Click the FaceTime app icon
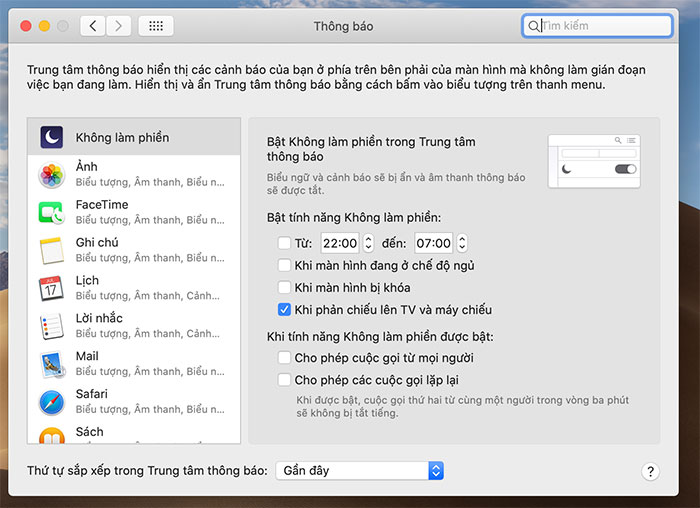Screen dimensions: 700x508 (x=51, y=212)
